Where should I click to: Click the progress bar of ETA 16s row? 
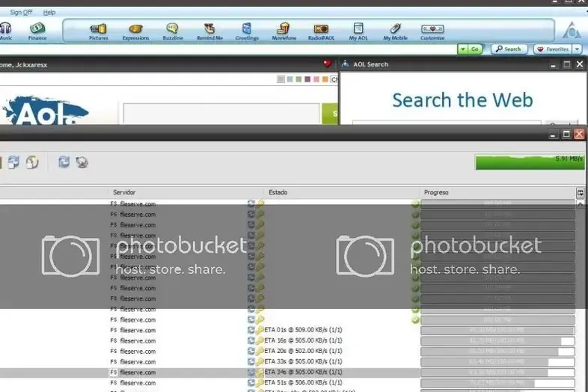coord(497,340)
